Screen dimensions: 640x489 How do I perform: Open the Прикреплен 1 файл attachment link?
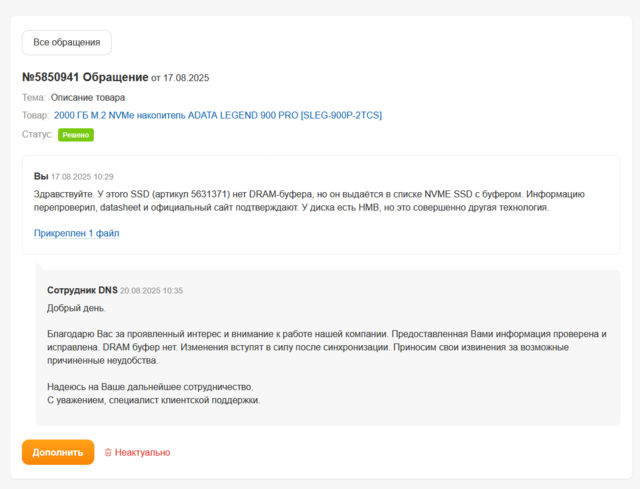coord(77,233)
